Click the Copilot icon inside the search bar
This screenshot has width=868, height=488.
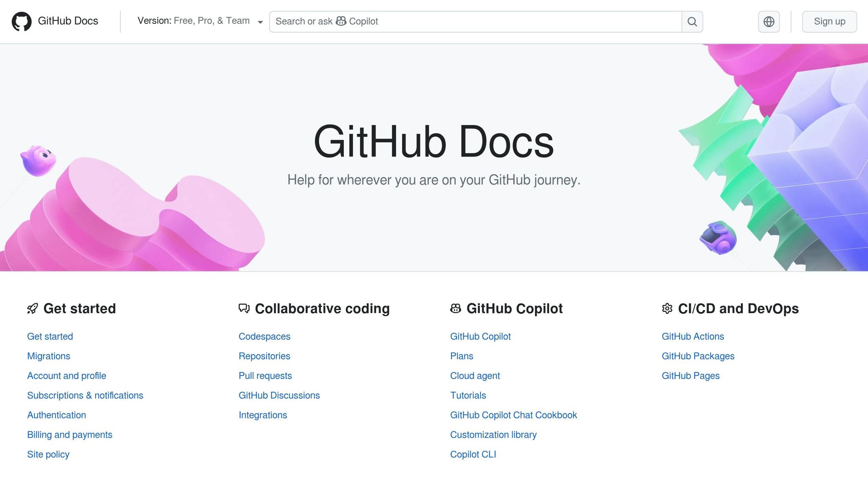(340, 21)
